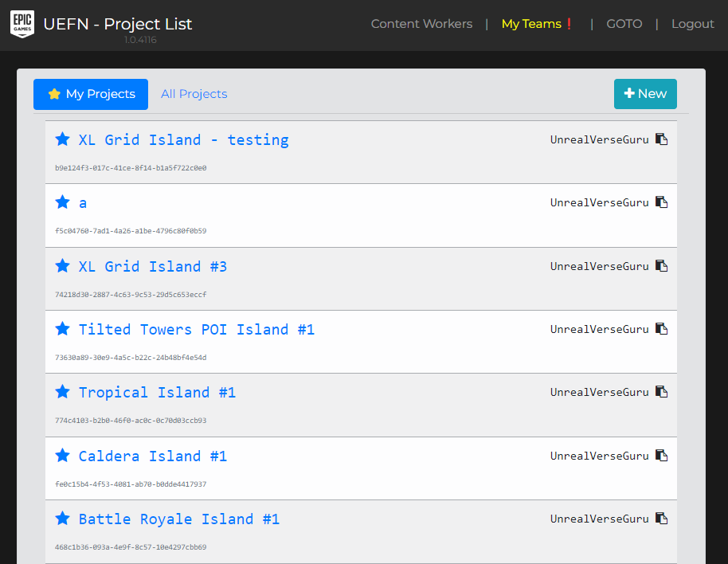The image size is (728, 564).
Task: Click the Epic Games logo
Action: coord(22,25)
